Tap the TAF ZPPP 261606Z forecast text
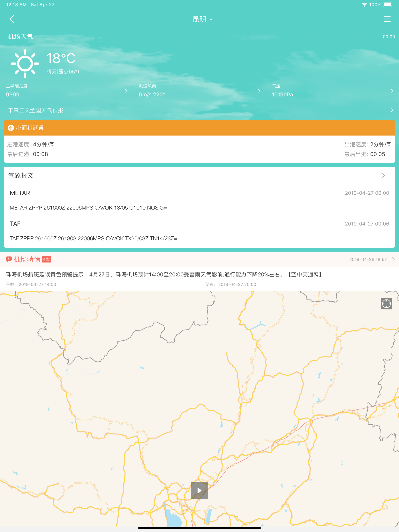 [x=93, y=238]
